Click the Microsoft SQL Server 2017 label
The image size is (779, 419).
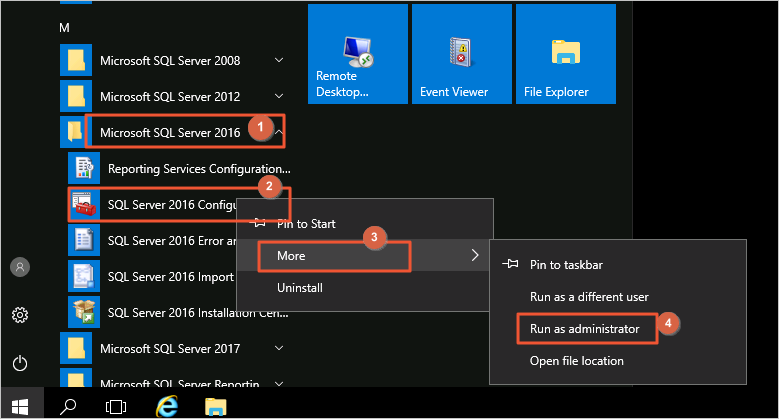pyautogui.click(x=170, y=348)
